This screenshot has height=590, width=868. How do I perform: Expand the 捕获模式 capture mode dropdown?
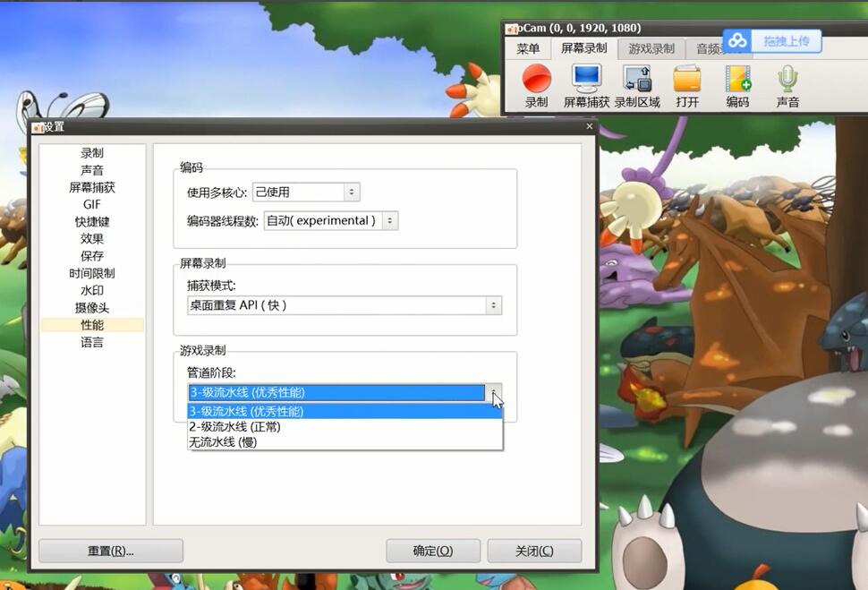345,305
